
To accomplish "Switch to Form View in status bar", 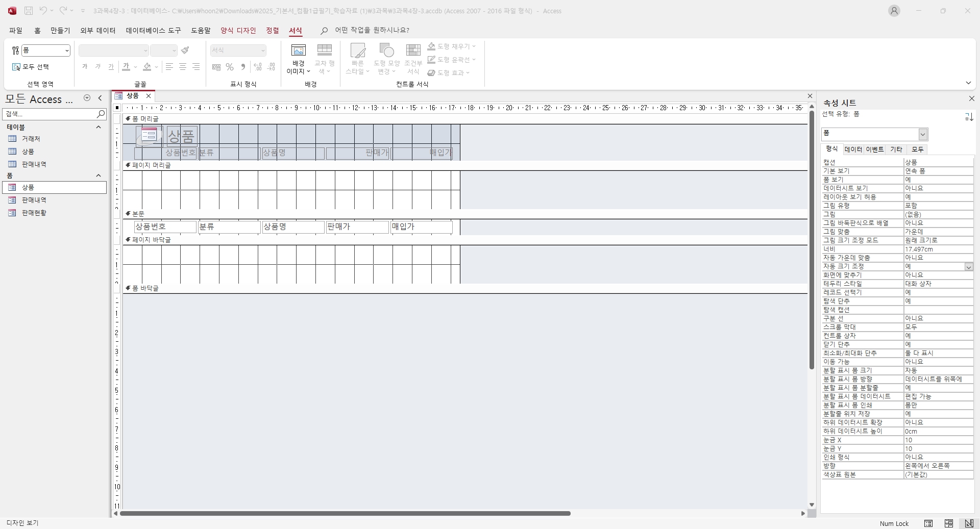I will coord(928,523).
